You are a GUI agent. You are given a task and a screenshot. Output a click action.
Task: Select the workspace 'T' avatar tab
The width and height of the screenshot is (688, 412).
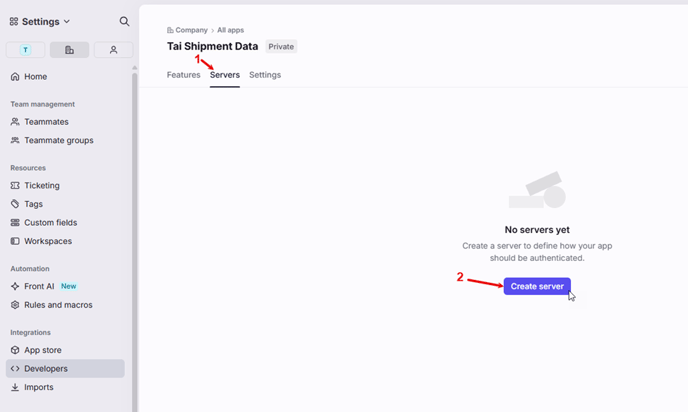(25, 50)
